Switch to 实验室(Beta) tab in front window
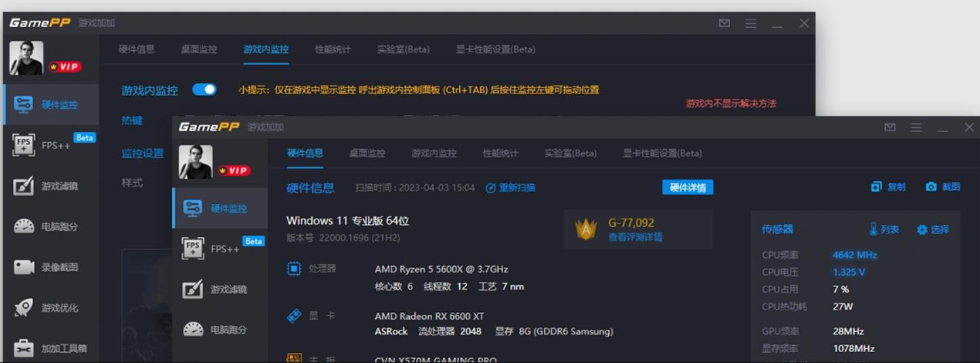Screen dimensions: 980x363 tap(570, 153)
